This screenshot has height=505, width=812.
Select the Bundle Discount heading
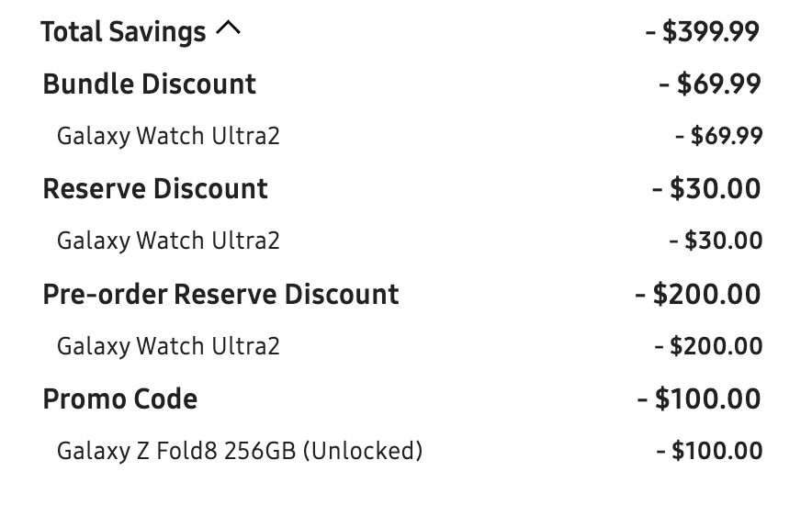(x=149, y=84)
